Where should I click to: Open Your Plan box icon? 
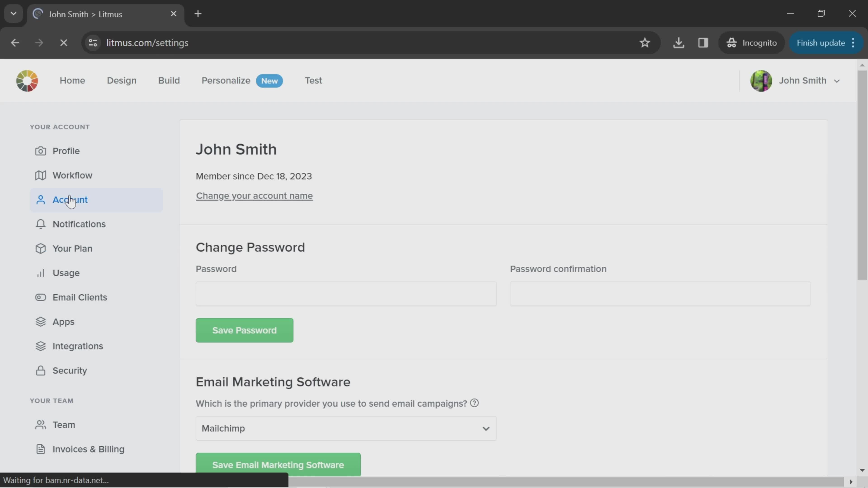[x=40, y=249]
